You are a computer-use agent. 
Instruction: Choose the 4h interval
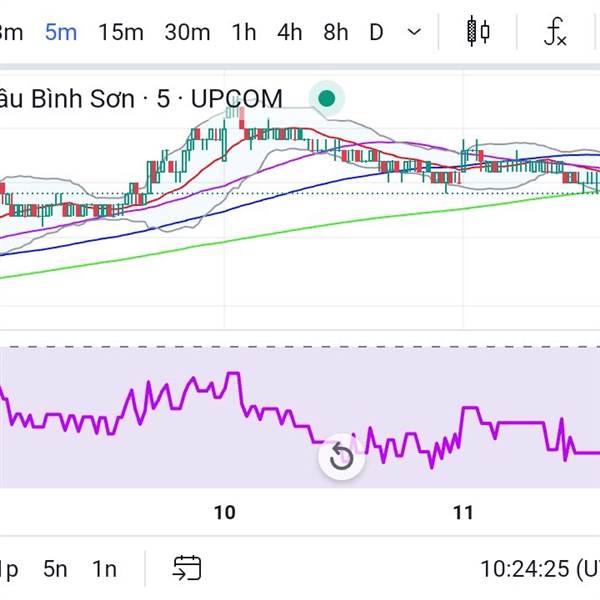click(x=290, y=32)
